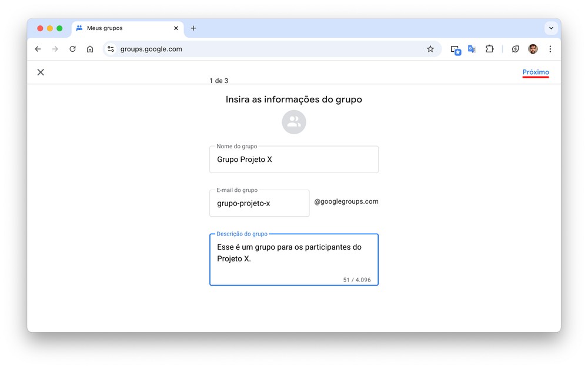588x368 pixels.
Task: Go back to the previous page
Action: pyautogui.click(x=38, y=49)
